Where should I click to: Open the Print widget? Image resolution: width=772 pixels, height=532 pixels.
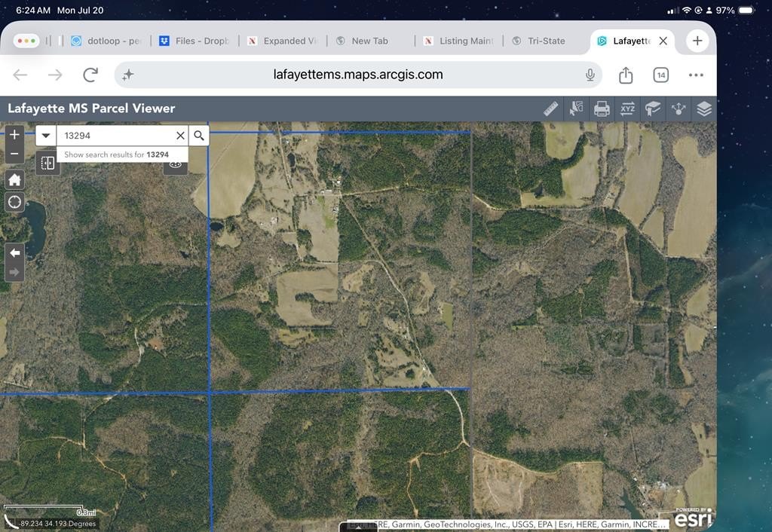coord(602,109)
